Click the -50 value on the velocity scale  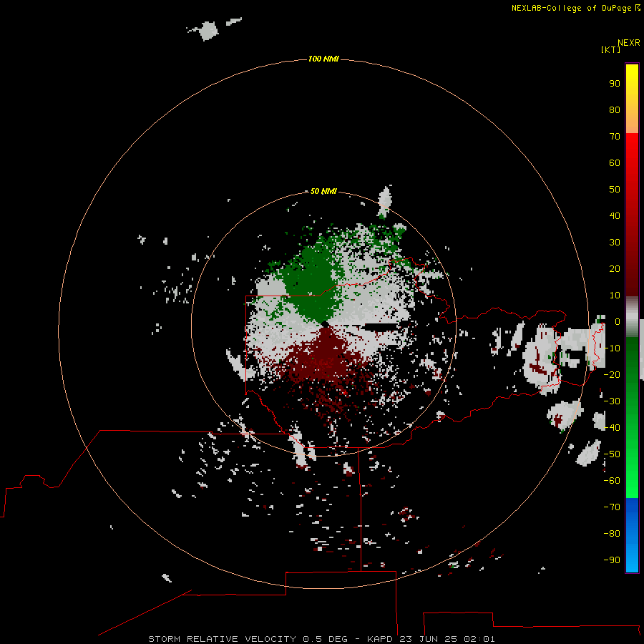click(612, 454)
